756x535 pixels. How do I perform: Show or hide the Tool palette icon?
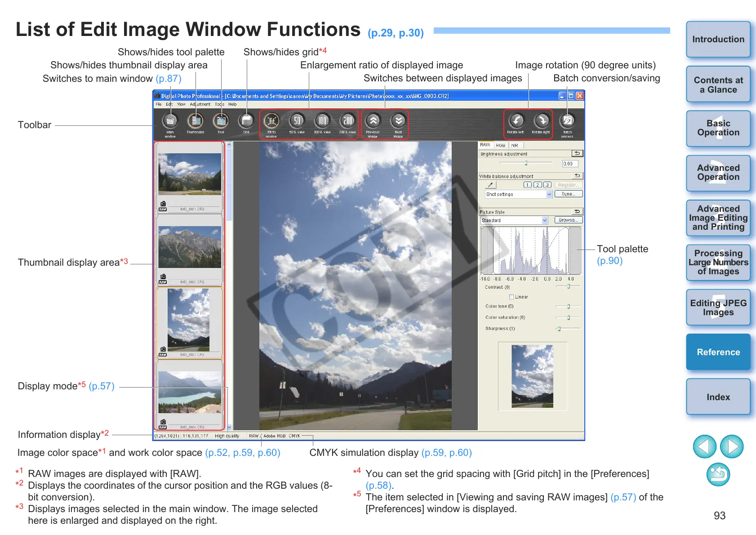pyautogui.click(x=221, y=120)
